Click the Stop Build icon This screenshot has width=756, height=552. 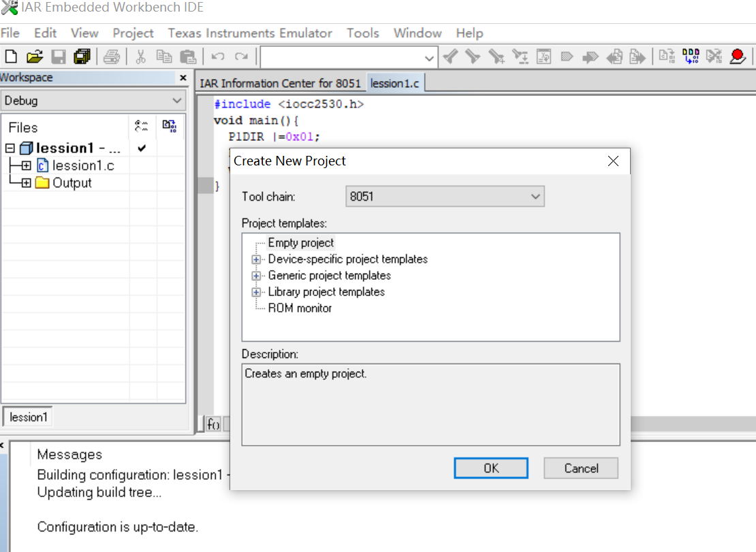[714, 57]
